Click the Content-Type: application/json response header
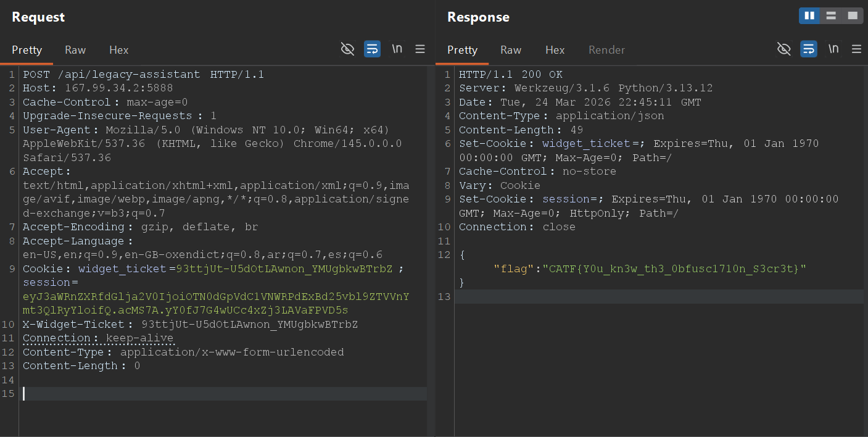The image size is (868, 437). (x=561, y=116)
